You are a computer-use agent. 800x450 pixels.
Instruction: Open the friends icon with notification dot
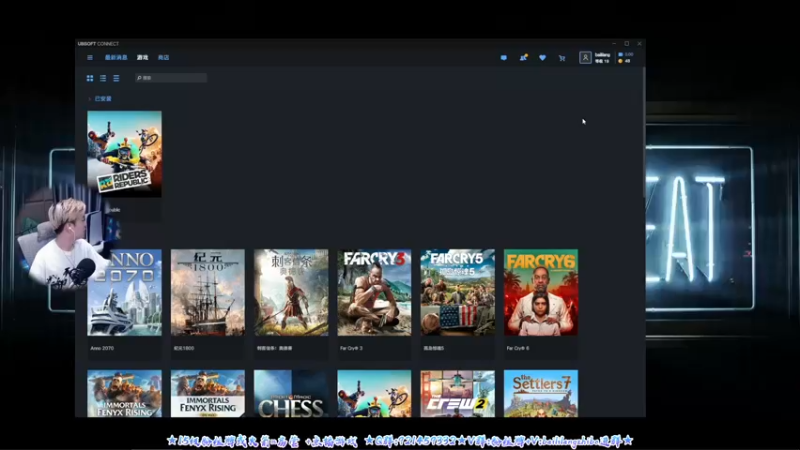point(523,58)
